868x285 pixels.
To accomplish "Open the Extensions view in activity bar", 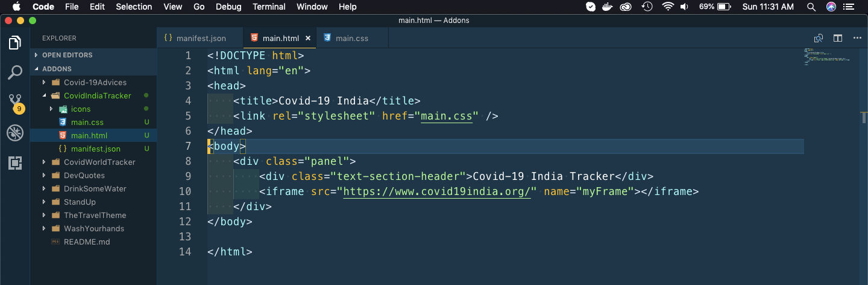I will [x=15, y=162].
